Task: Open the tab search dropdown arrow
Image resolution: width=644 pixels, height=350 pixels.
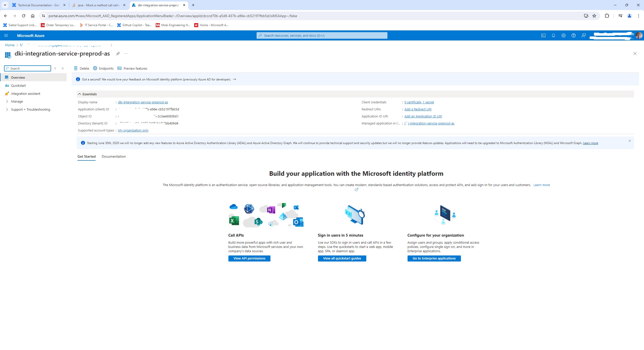Action: tap(5, 5)
